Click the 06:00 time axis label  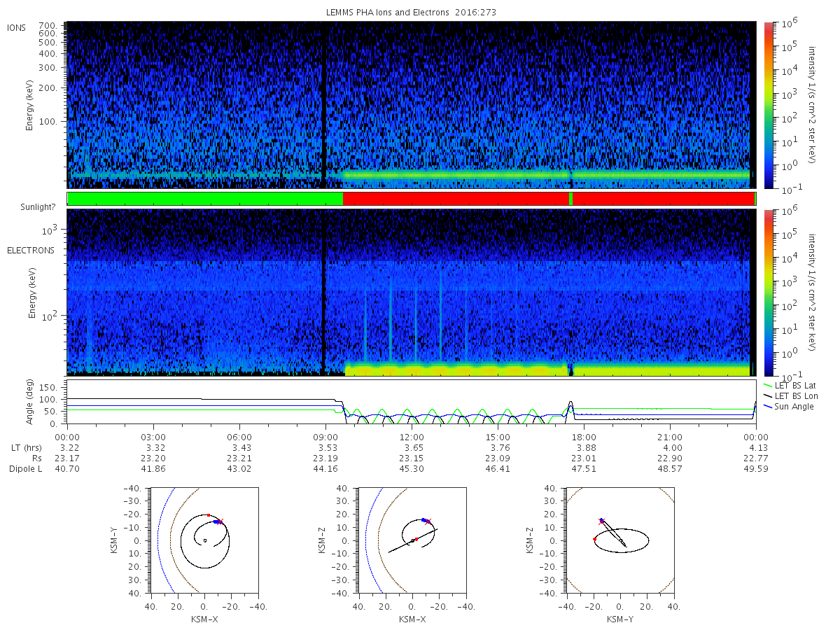click(x=239, y=437)
